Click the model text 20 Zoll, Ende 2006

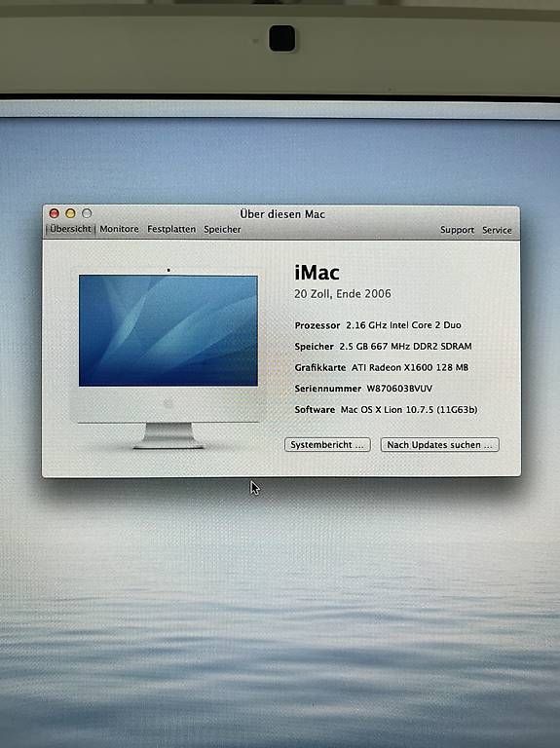click(343, 294)
